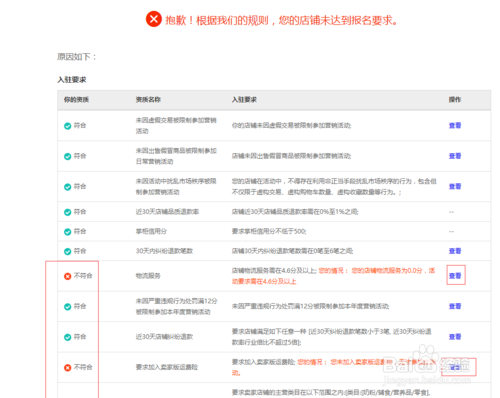Screen dimensions: 500x398
Task: Click the 你的资质 column header
Action: tap(76, 100)
